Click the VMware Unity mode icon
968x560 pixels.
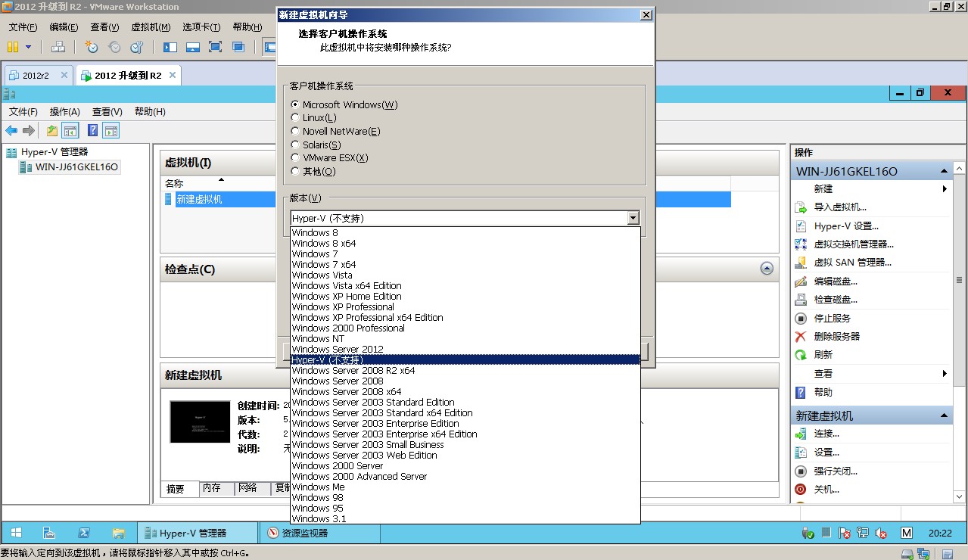tap(238, 47)
